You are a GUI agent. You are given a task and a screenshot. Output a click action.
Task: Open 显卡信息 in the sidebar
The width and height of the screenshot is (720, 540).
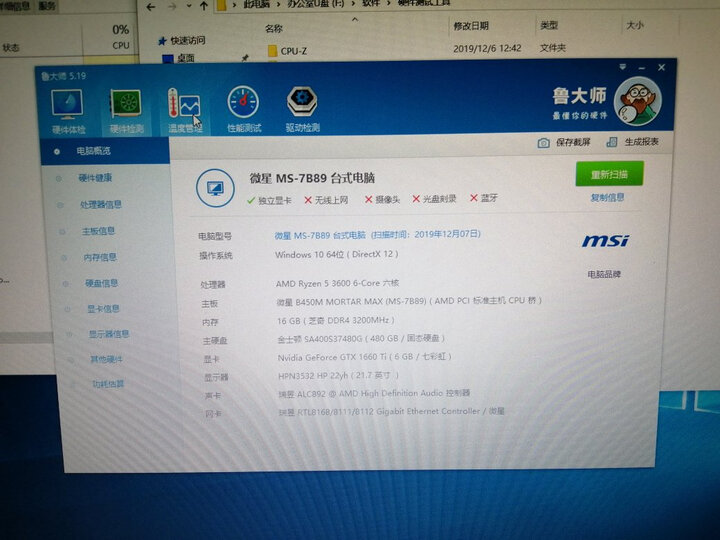pyautogui.click(x=103, y=309)
